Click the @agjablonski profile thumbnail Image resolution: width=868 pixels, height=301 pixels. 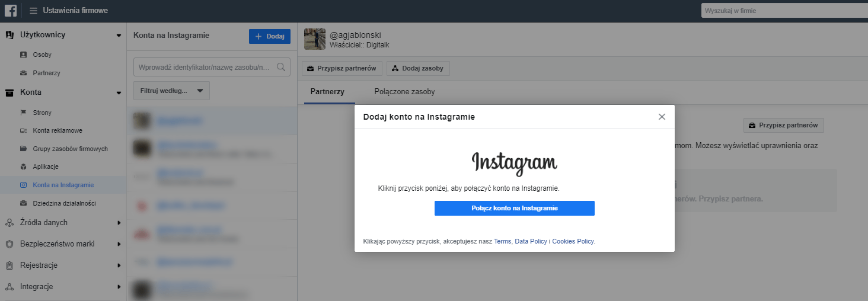tap(315, 39)
